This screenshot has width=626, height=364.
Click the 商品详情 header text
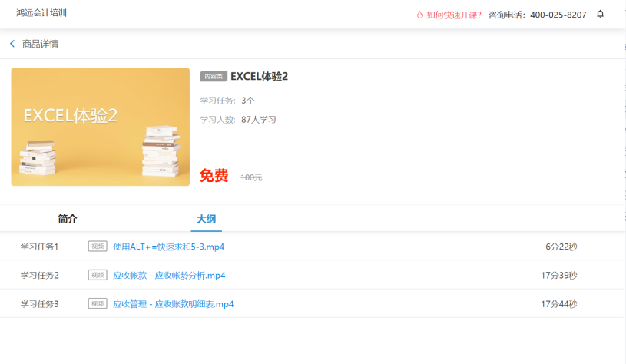point(40,44)
